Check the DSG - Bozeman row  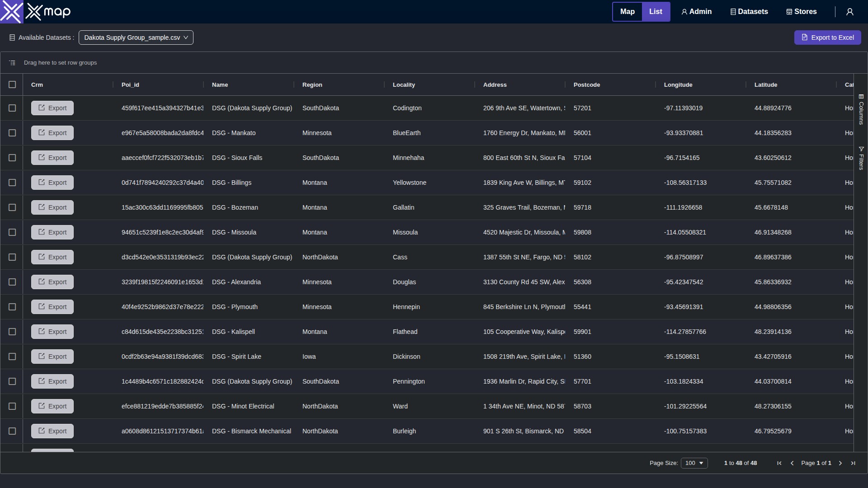(x=12, y=207)
